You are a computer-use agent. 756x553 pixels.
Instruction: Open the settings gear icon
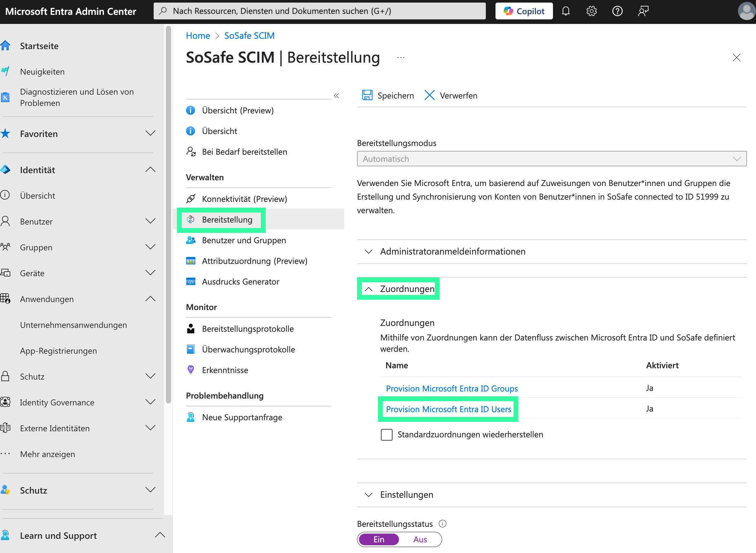point(591,11)
